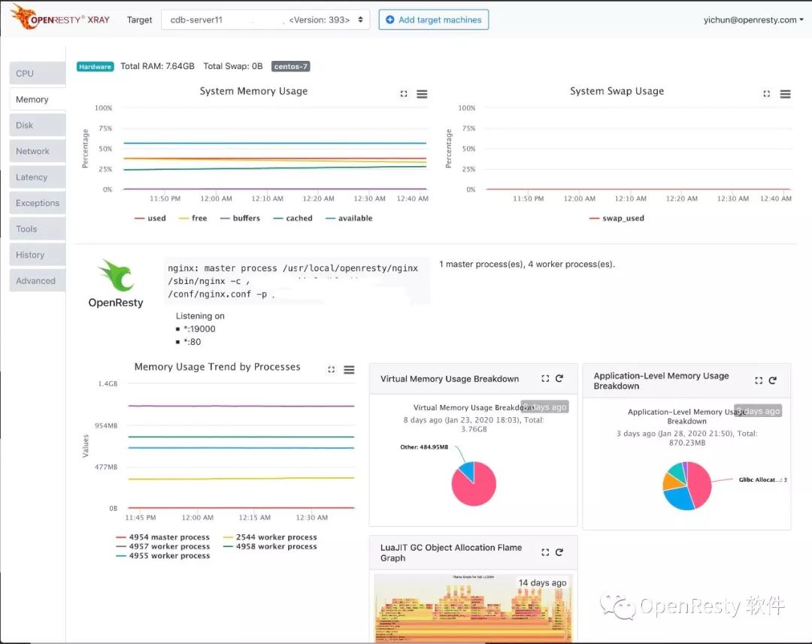Toggle the swap_used series legend
The width and height of the screenshot is (812, 644).
[x=617, y=218]
